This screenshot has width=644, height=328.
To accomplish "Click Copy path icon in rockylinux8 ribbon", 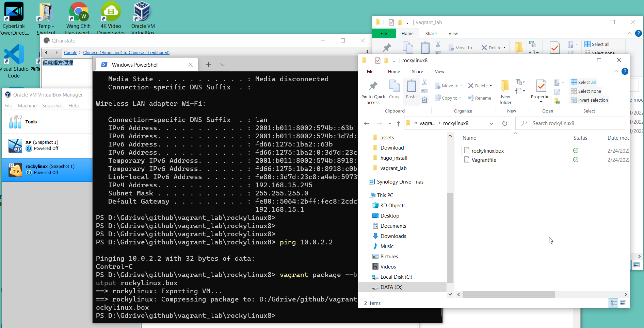I will click(x=424, y=91).
